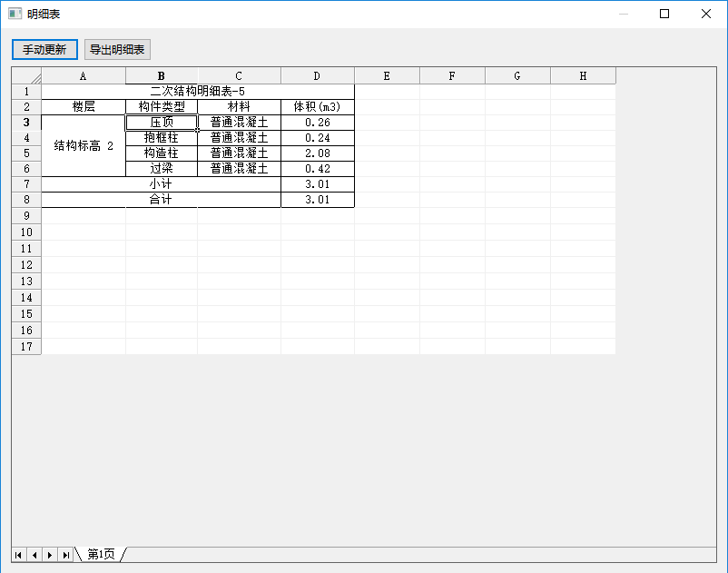Select column C header
This screenshot has width=728, height=573.
[239, 75]
